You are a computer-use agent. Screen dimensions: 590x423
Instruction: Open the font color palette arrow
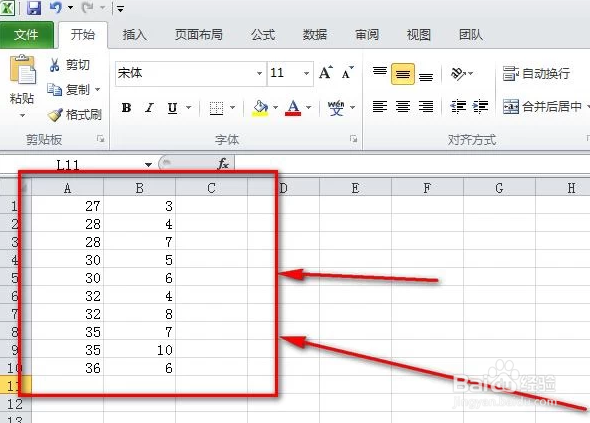309,108
